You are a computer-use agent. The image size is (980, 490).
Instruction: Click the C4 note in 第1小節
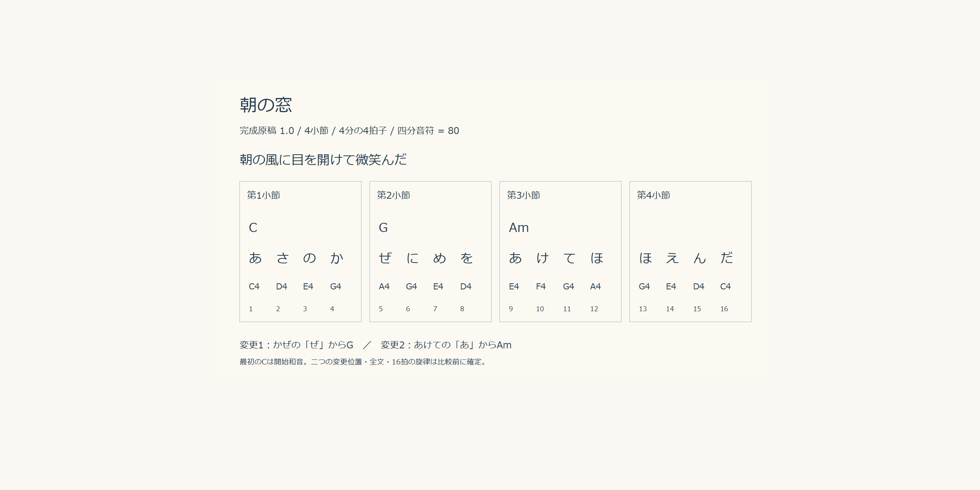point(254,286)
